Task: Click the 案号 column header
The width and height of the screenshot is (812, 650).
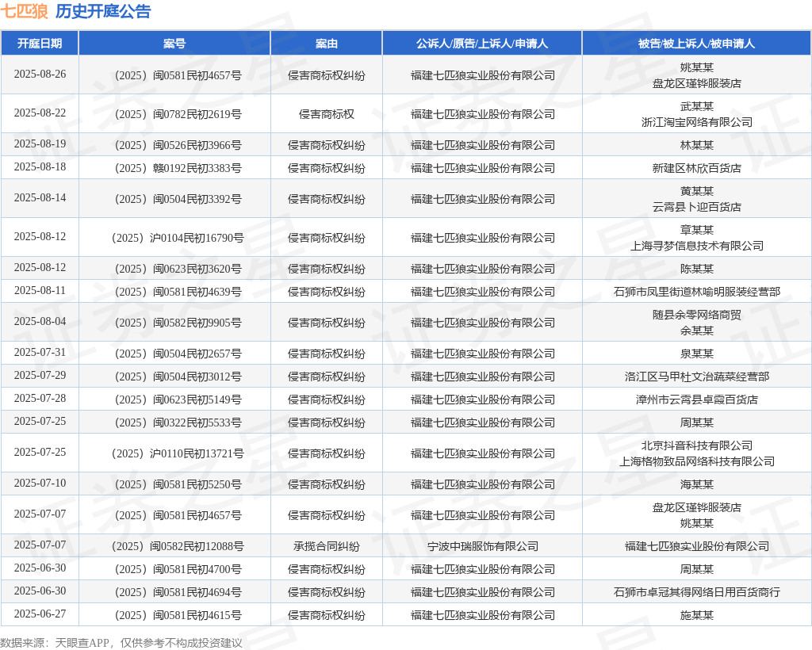Action: click(x=174, y=44)
